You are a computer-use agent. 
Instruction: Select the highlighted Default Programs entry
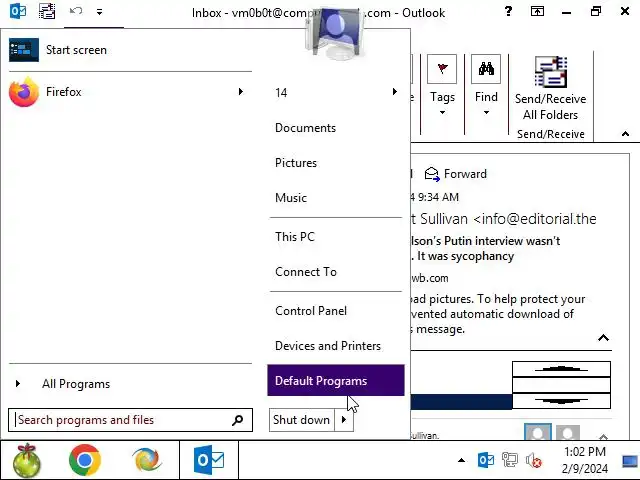(x=336, y=380)
